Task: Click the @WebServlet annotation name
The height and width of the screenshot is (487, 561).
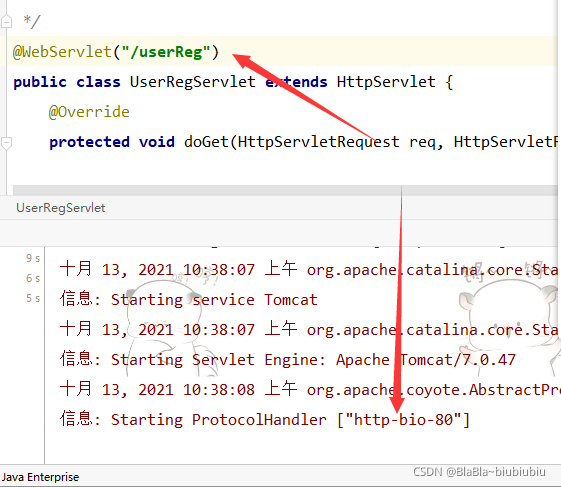Action: [x=62, y=52]
